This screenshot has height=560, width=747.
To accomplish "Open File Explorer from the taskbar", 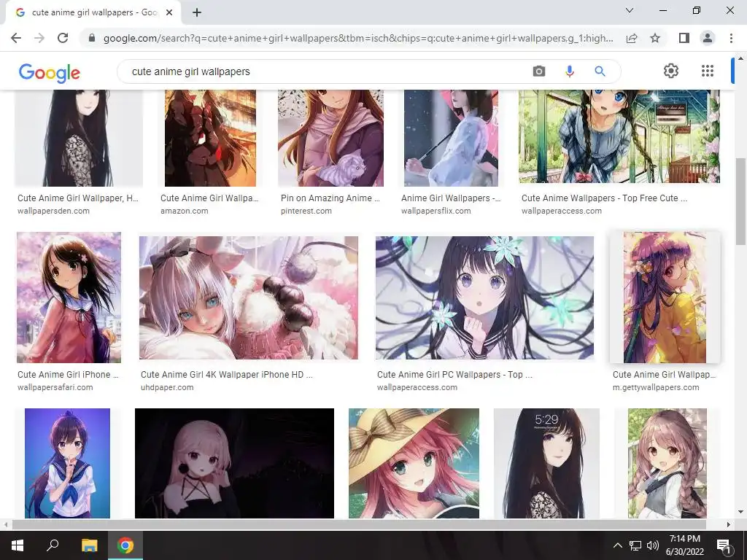I will point(89,545).
